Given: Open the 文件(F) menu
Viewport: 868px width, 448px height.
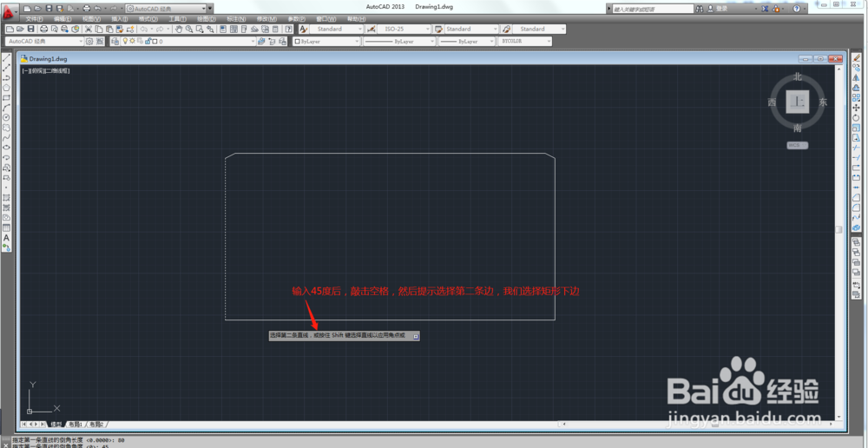Looking at the screenshot, I should [35, 19].
